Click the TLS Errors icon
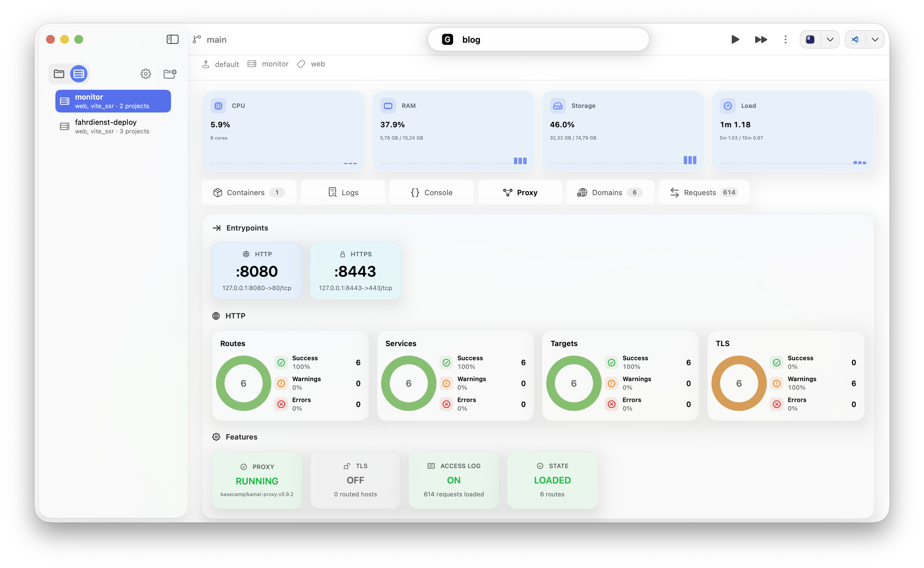924x568 pixels. pyautogui.click(x=777, y=404)
